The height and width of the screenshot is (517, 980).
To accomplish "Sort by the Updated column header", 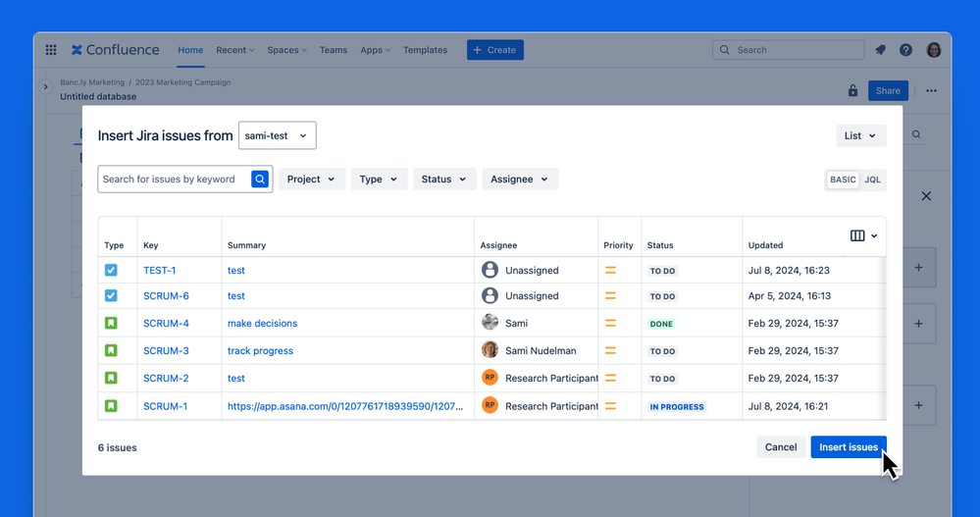I will pyautogui.click(x=765, y=245).
